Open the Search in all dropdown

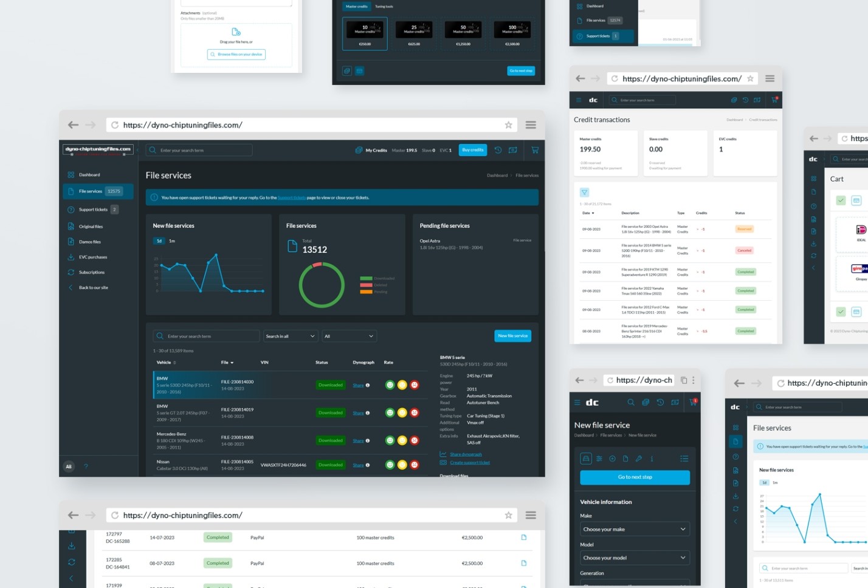coord(291,336)
